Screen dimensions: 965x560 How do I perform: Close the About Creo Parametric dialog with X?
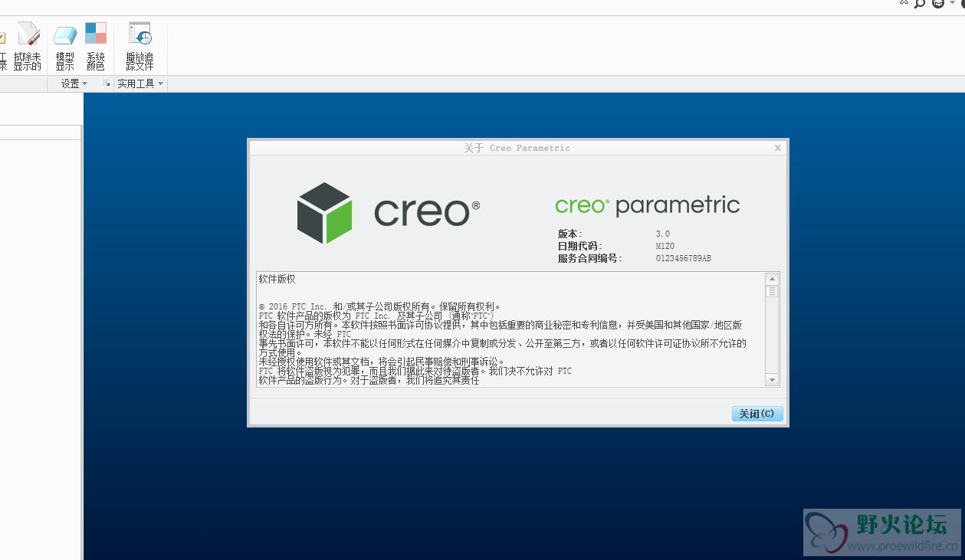click(x=778, y=148)
